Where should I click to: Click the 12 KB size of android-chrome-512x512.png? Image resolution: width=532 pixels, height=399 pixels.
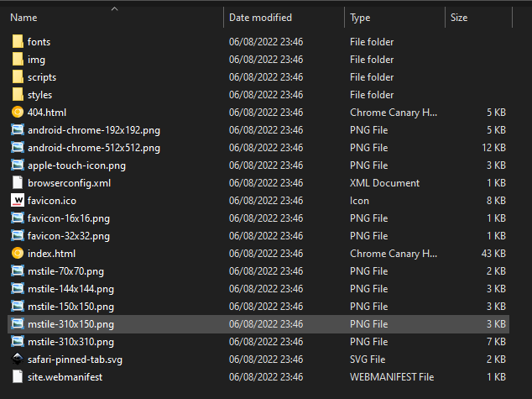point(493,148)
